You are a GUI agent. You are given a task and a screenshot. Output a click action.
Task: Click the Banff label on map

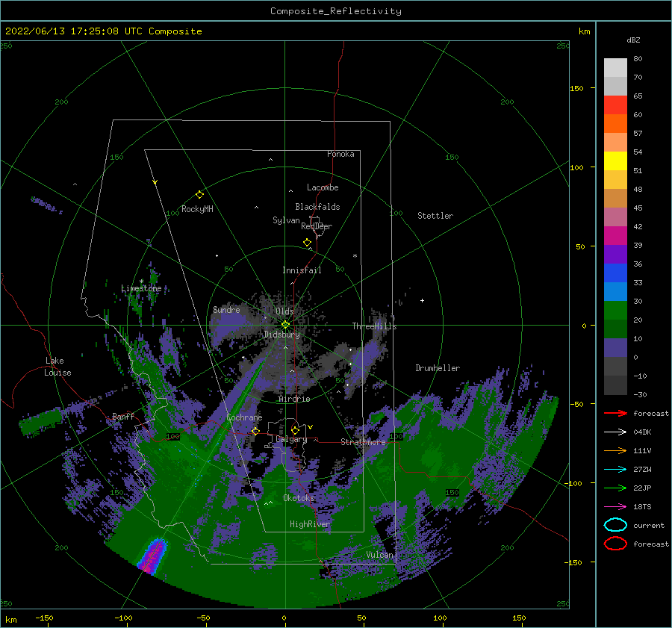(123, 416)
